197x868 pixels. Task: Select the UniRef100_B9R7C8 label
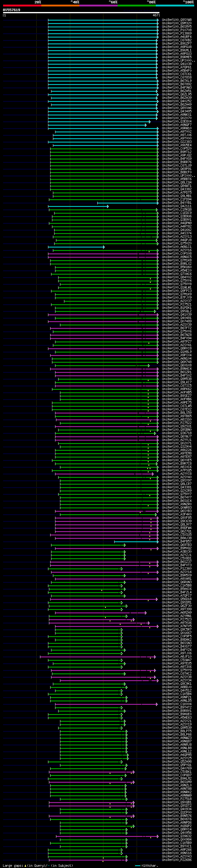(x=177, y=464)
